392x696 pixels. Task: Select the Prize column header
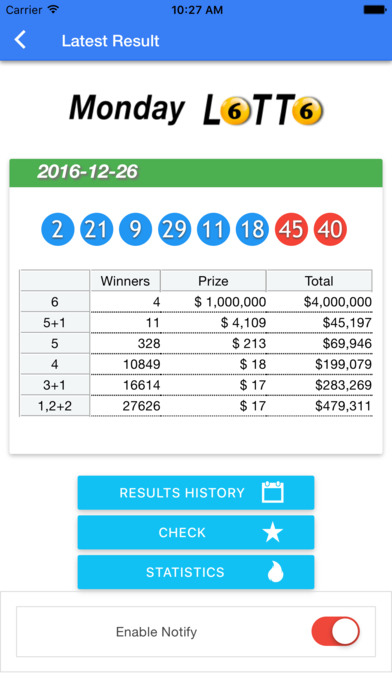coord(213,281)
